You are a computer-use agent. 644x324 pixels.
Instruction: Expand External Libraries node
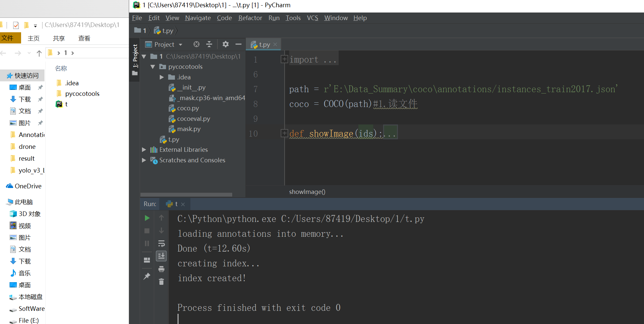[x=144, y=150]
